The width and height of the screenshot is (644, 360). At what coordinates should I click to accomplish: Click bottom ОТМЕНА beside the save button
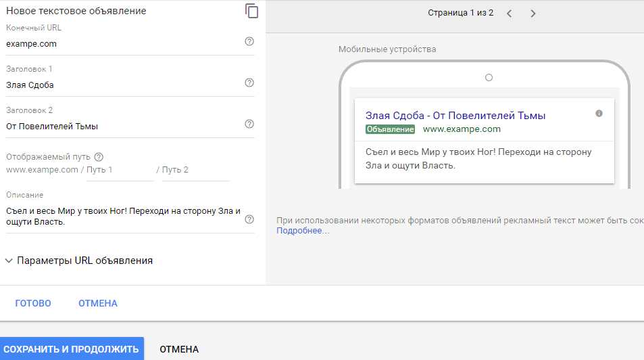click(179, 349)
